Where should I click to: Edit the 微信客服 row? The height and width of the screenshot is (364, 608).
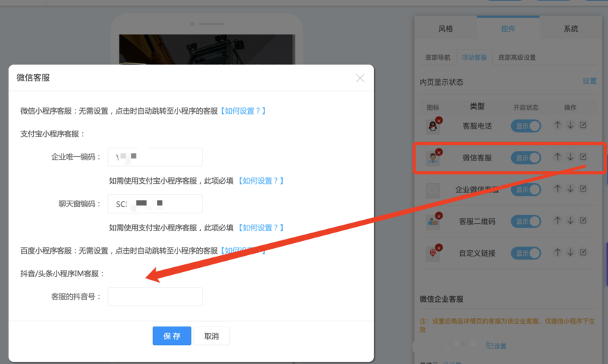583,157
